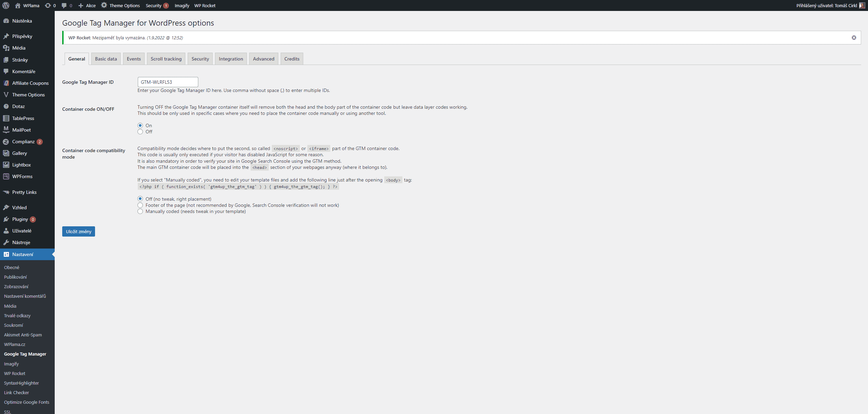Screen dimensions: 868x414
Task: Click the plus icon next to Akce
Action: pyautogui.click(x=81, y=5)
